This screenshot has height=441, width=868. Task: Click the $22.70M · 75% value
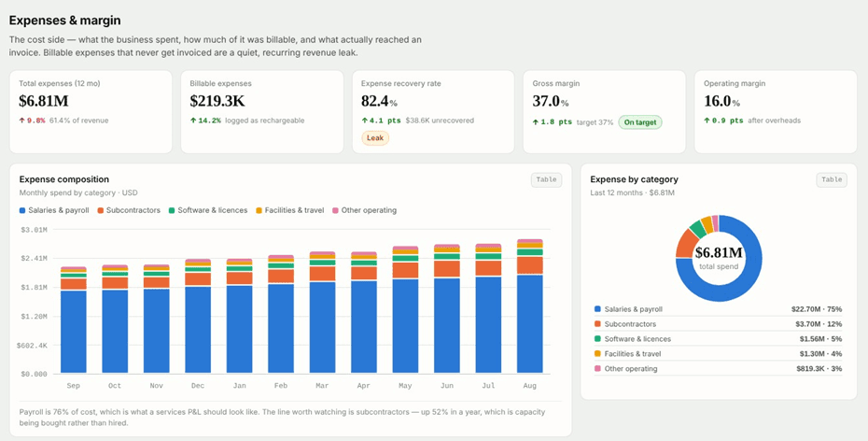point(817,309)
